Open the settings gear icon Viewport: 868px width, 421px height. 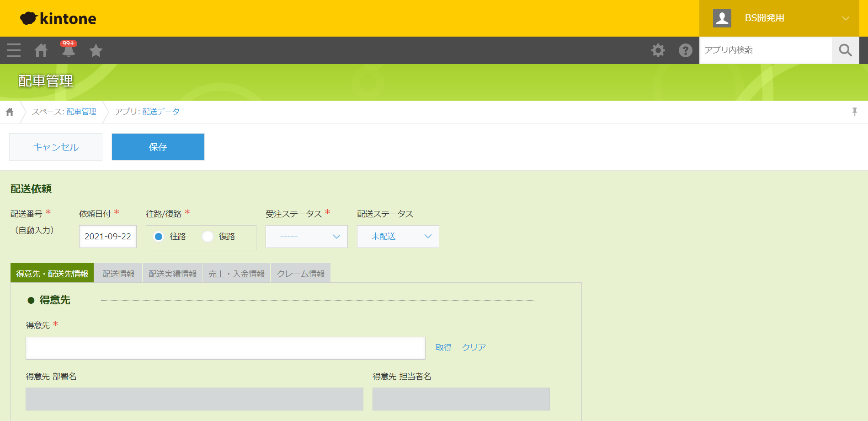pyautogui.click(x=658, y=50)
